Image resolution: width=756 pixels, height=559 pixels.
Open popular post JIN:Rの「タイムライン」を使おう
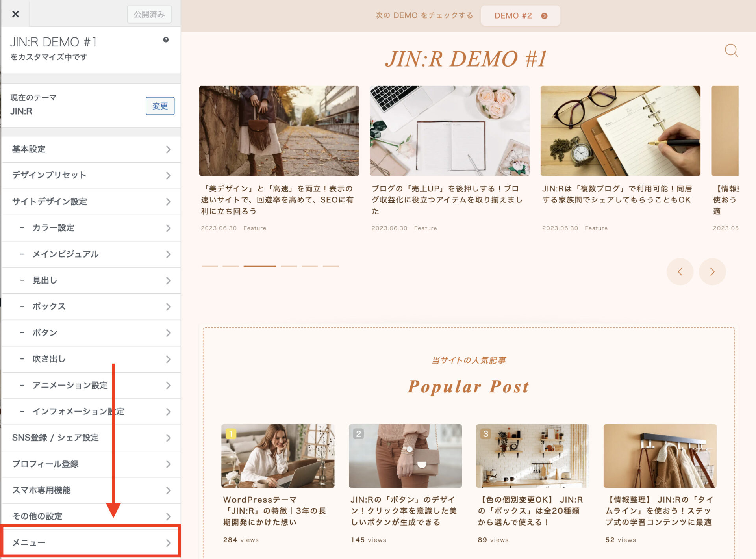659,511
